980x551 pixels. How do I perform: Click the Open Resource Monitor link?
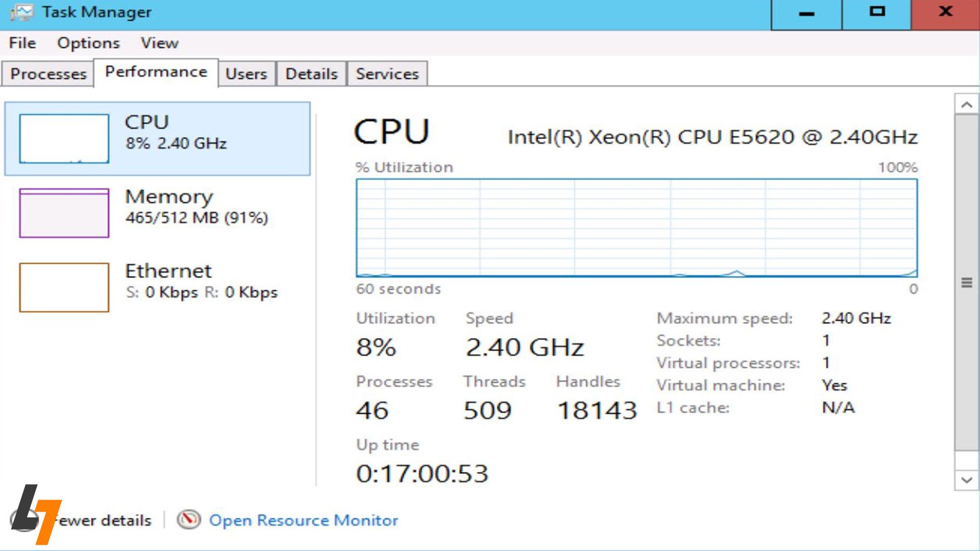click(x=303, y=520)
